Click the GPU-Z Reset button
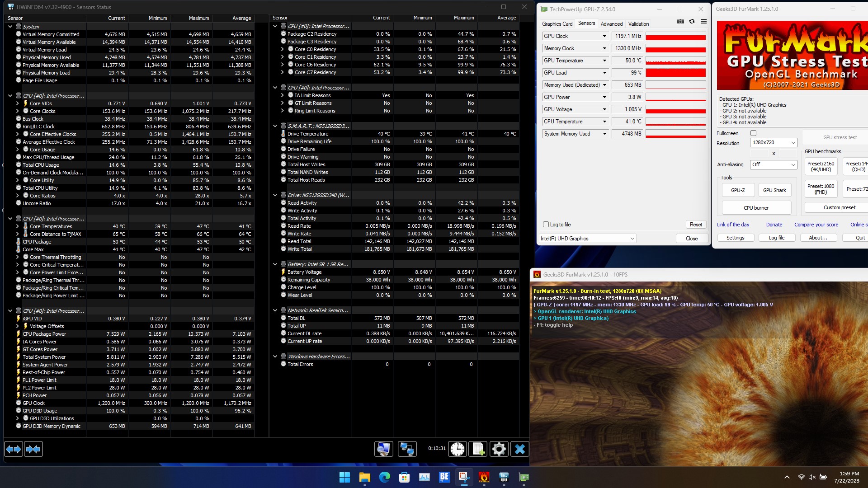The height and width of the screenshot is (488, 868). [696, 225]
